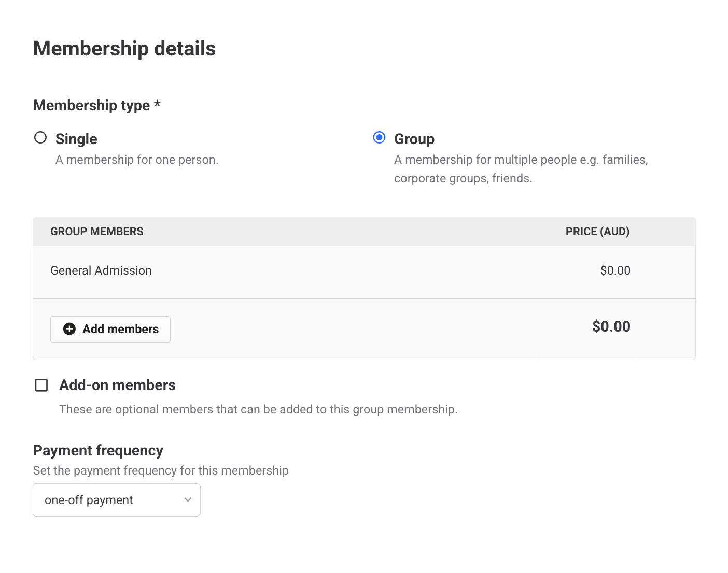Click the optional members description text

point(258,409)
